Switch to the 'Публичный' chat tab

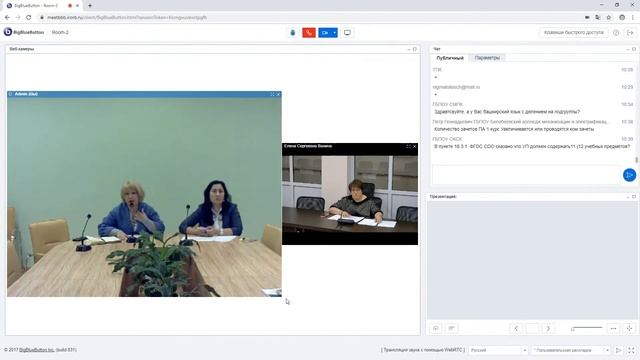(450, 58)
